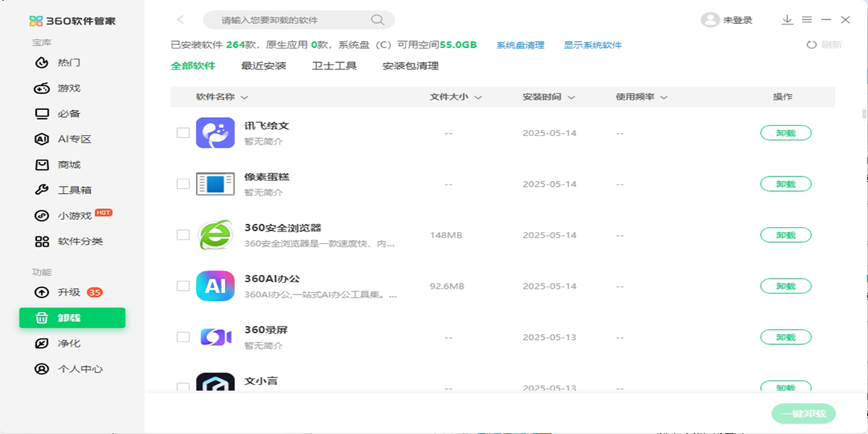Select the 360安全浏览器 checkbox
The height and width of the screenshot is (434, 868).
183,235
